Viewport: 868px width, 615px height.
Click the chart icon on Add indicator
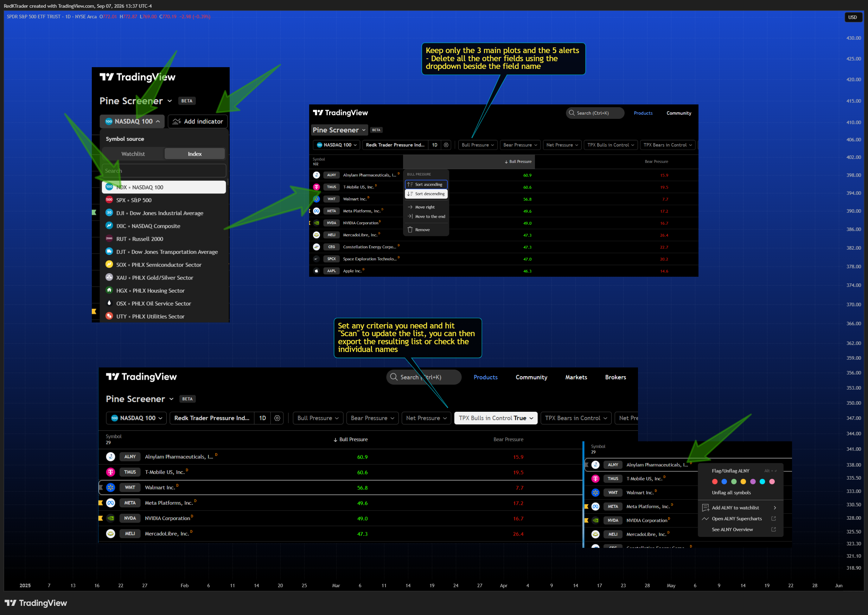177,122
